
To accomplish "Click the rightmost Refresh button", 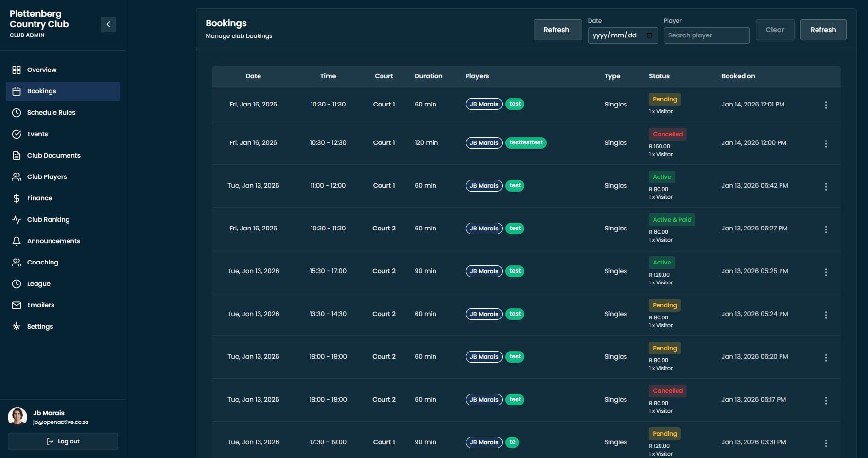I will (823, 30).
